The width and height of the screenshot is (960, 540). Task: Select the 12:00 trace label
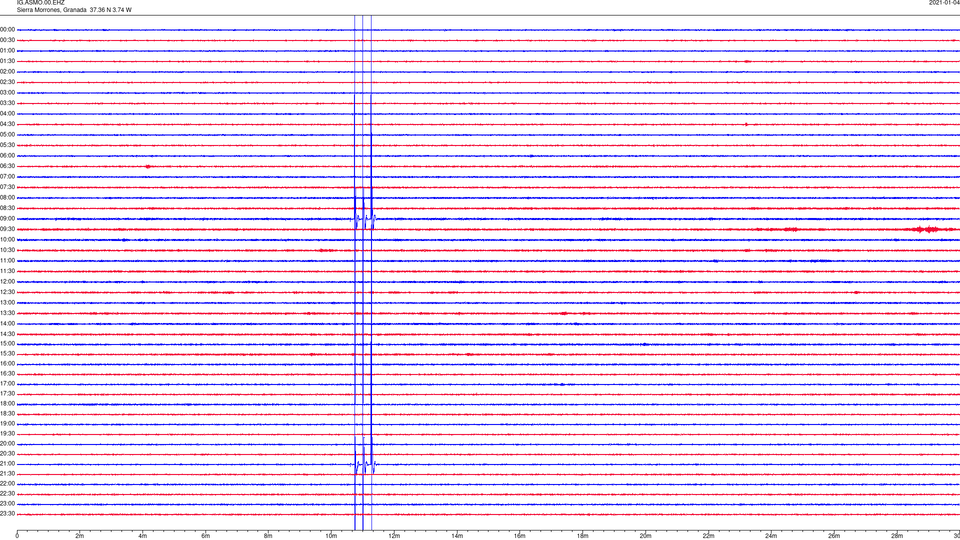click(x=7, y=281)
